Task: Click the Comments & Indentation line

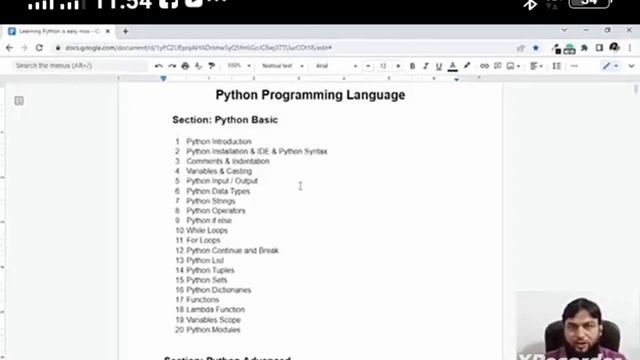Action: [228, 161]
